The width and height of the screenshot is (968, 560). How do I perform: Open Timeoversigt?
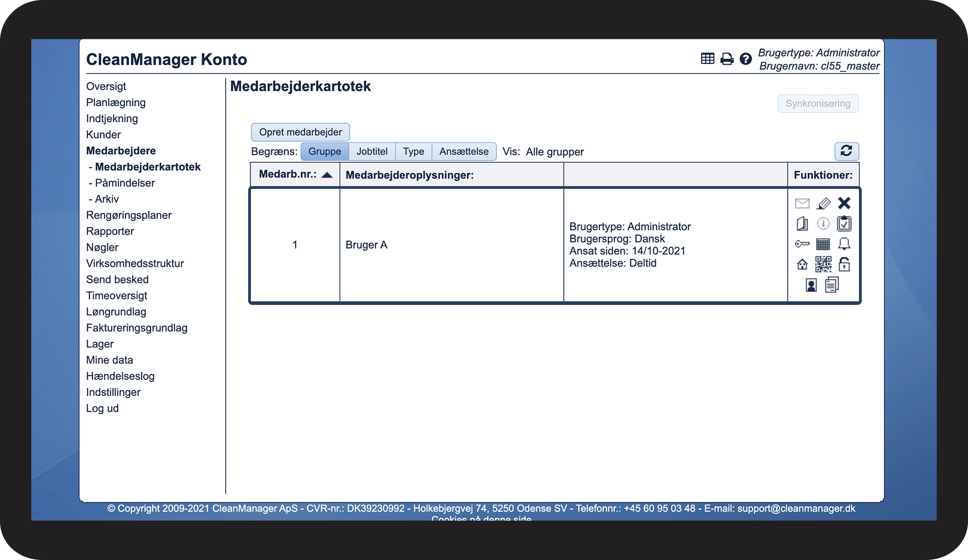coord(117,296)
